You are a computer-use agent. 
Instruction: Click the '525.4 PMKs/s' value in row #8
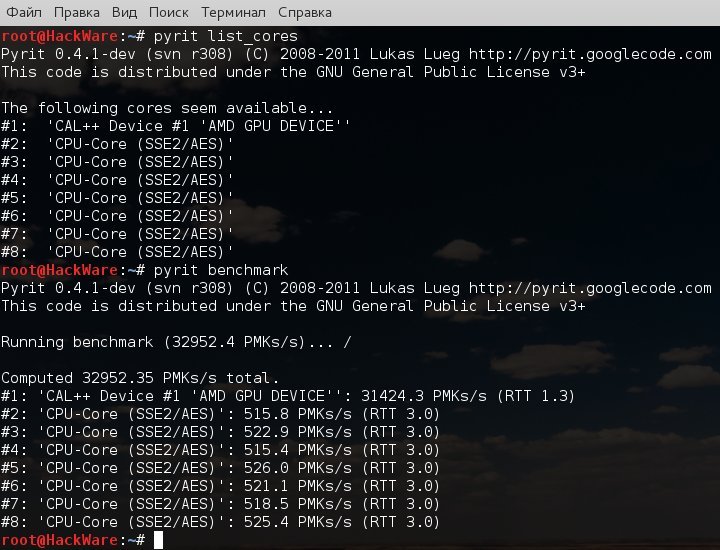pyautogui.click(x=298, y=522)
